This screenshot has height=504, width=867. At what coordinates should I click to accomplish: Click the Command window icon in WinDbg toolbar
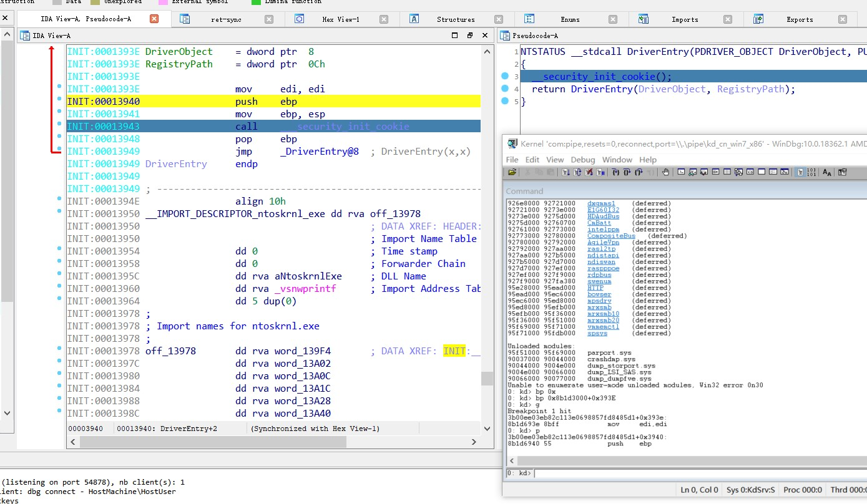click(682, 172)
